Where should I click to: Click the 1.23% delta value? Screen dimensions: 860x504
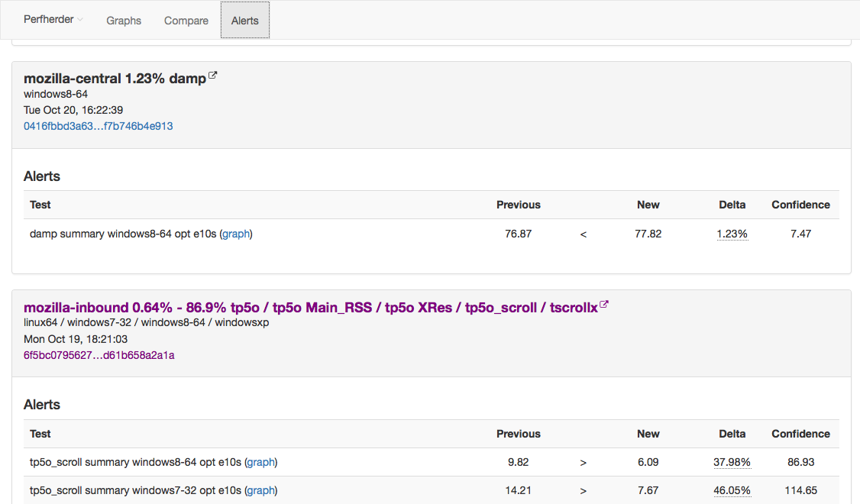[x=732, y=234]
